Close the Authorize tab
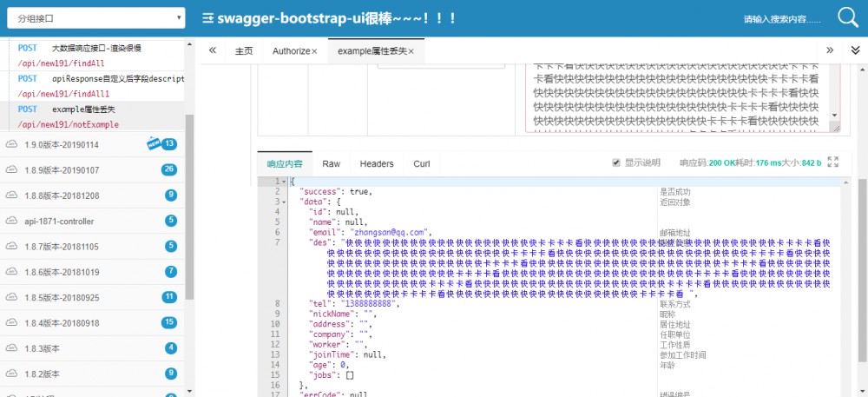This screenshot has width=868, height=397. click(314, 51)
